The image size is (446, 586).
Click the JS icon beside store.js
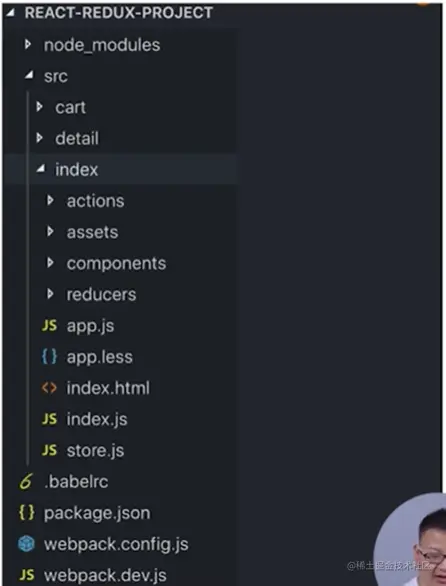(49, 450)
